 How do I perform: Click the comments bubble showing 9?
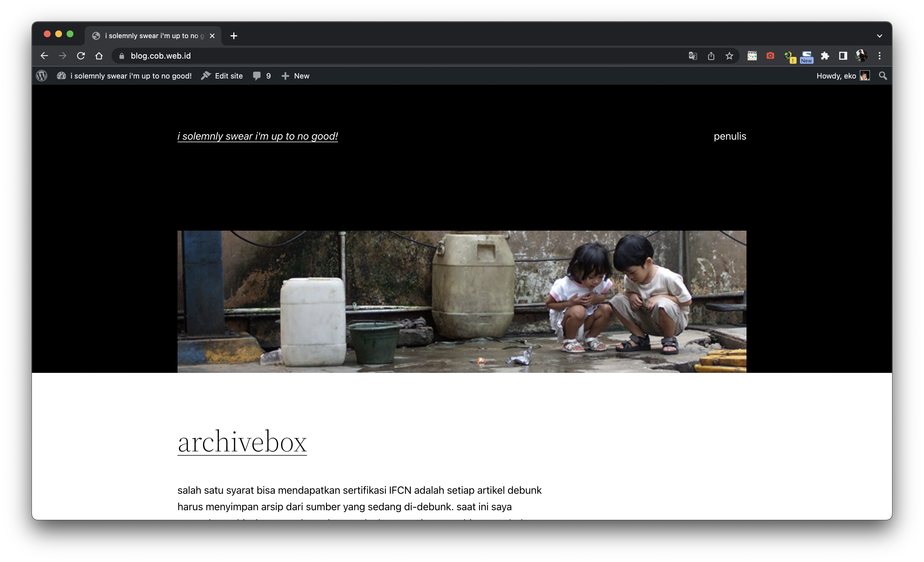pyautogui.click(x=262, y=76)
